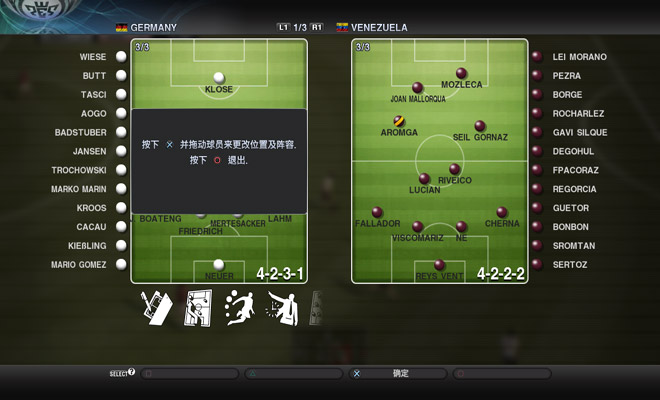The height and width of the screenshot is (400, 660).
Task: Pick substitute WIESE's white marker
Action: click(121, 56)
